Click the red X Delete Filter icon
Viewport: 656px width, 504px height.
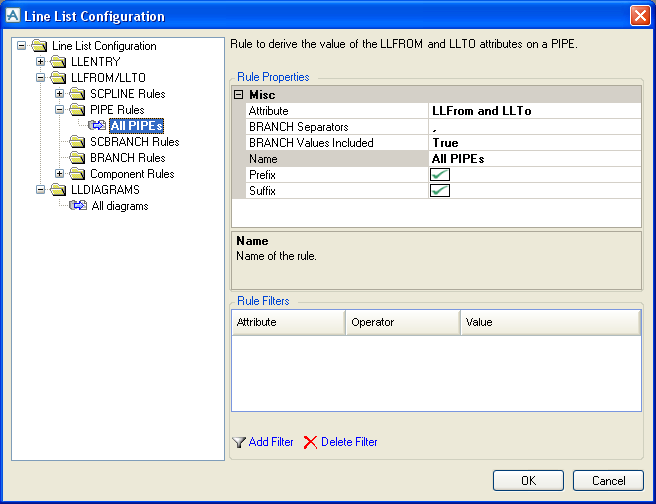point(310,442)
